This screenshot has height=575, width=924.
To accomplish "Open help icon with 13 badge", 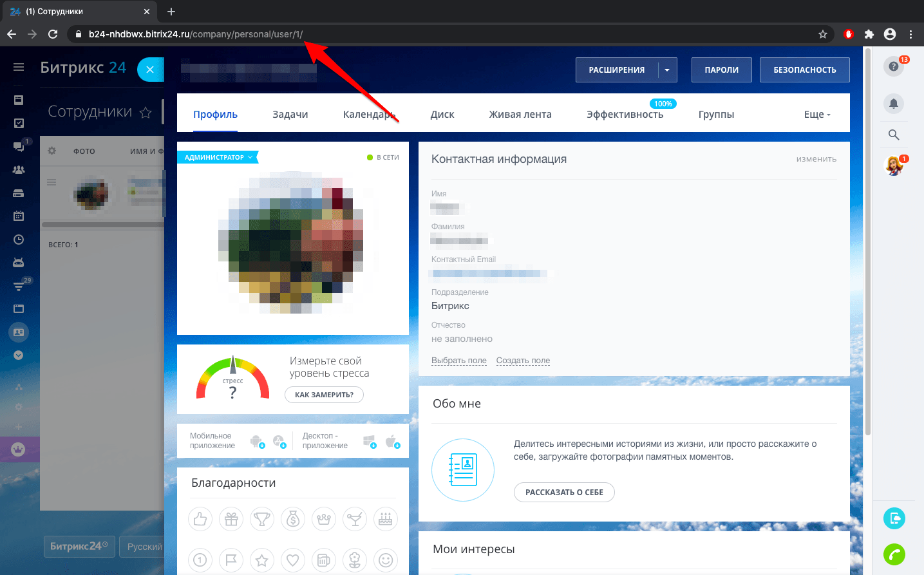I will pyautogui.click(x=894, y=66).
